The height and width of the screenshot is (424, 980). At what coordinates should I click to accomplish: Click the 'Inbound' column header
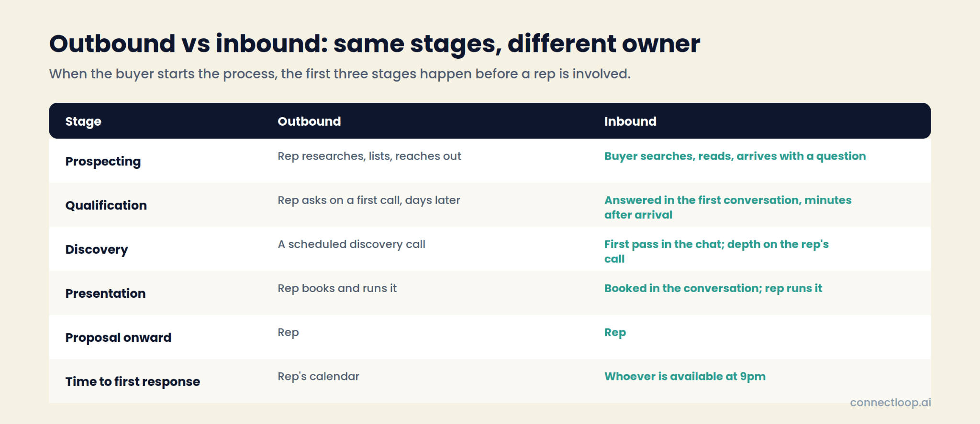pyautogui.click(x=630, y=121)
